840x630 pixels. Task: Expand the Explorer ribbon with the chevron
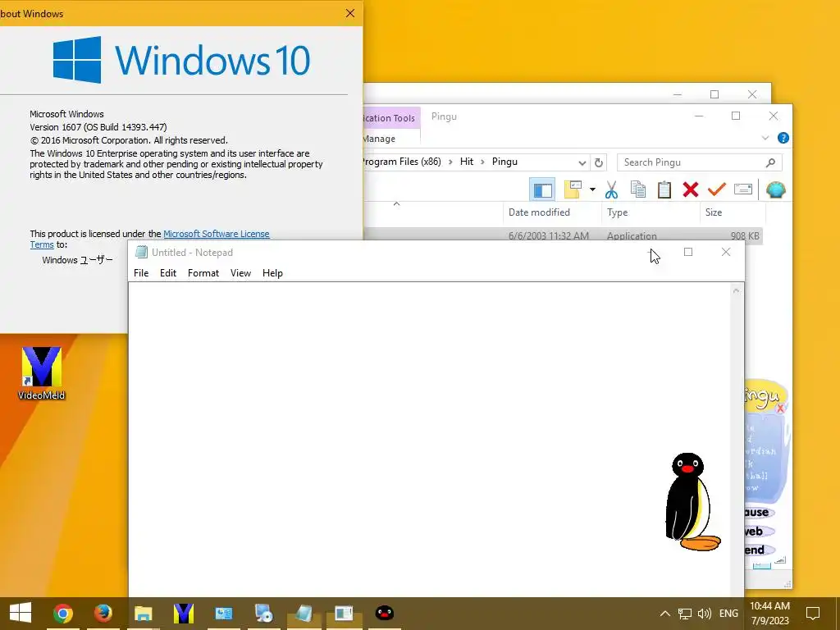coord(765,138)
